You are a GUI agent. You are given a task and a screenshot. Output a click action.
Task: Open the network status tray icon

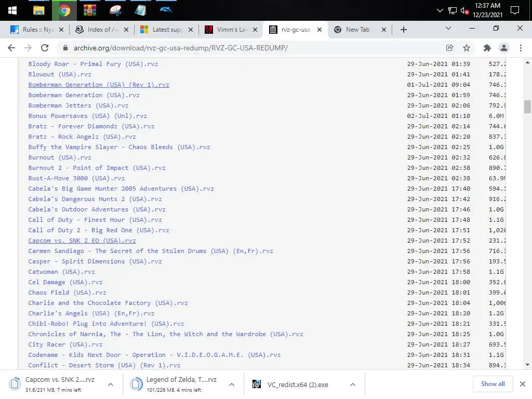(453, 10)
